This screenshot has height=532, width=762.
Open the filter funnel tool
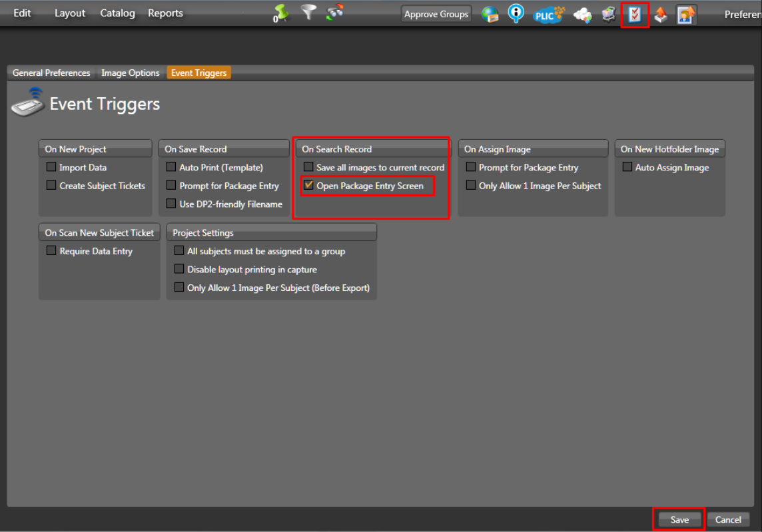pos(308,13)
